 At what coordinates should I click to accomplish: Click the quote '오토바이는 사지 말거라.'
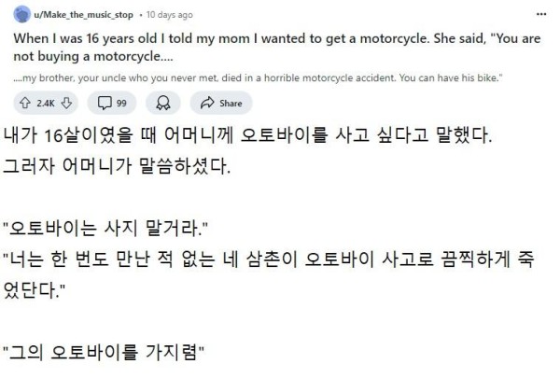pos(105,228)
